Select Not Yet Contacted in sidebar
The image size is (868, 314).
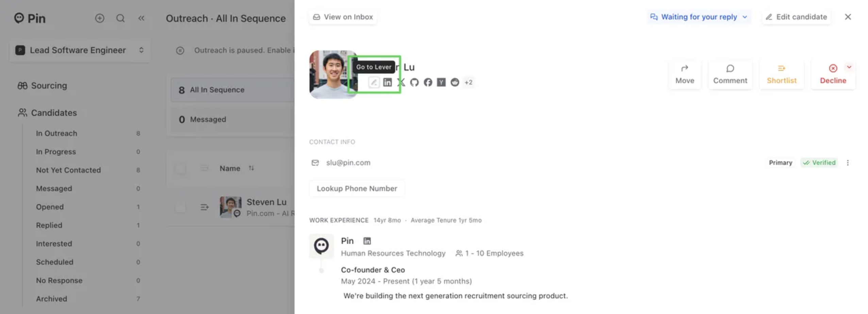[68, 170]
